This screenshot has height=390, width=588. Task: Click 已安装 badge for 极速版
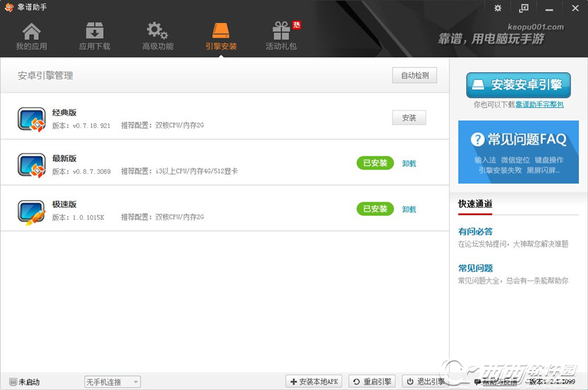(375, 209)
